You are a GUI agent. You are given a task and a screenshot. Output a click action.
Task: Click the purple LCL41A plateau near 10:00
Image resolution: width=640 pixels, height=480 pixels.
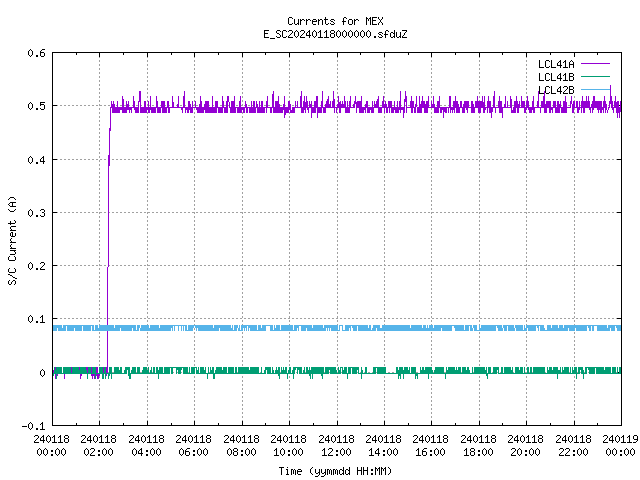pyautogui.click(x=289, y=108)
